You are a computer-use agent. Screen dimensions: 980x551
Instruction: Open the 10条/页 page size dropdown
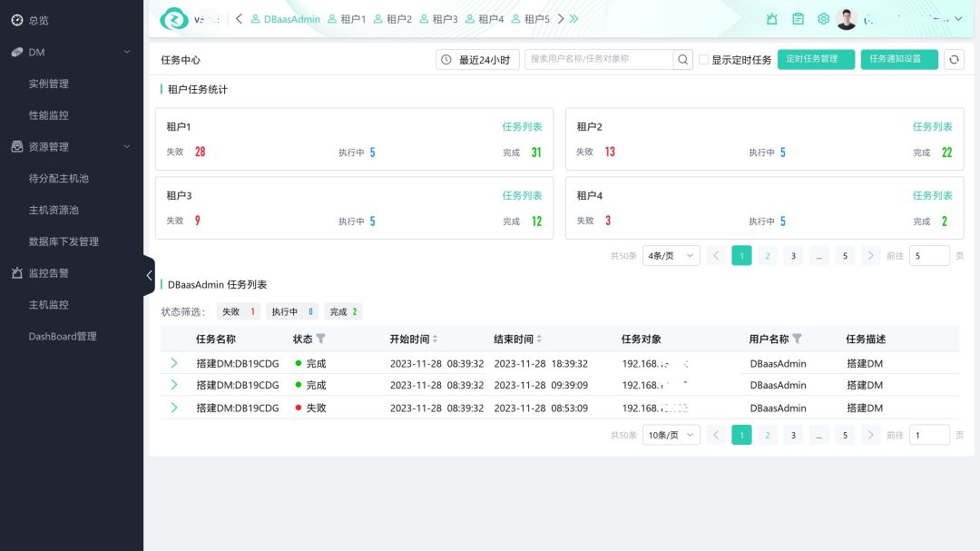point(671,435)
